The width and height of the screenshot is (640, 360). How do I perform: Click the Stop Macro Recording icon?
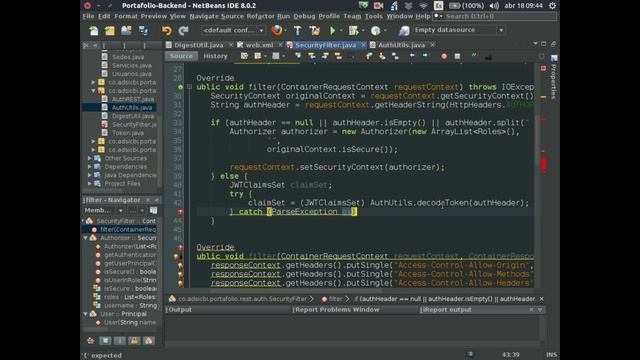457,56
